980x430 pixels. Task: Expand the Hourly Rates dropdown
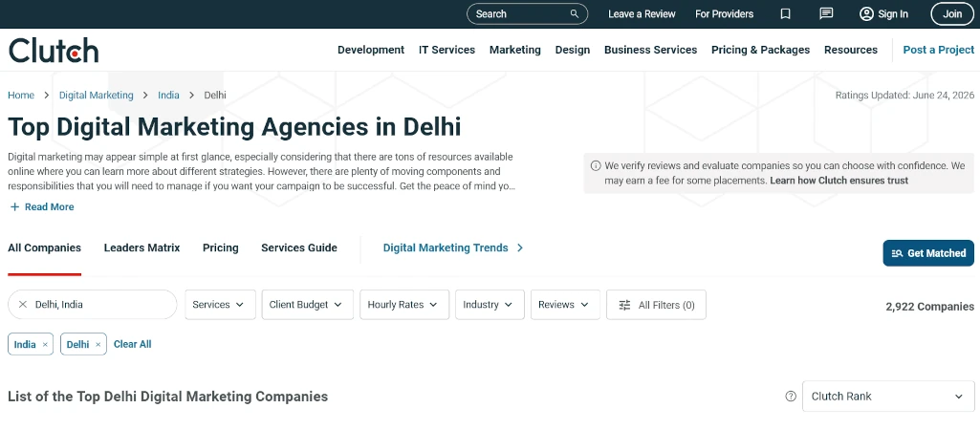coord(404,305)
